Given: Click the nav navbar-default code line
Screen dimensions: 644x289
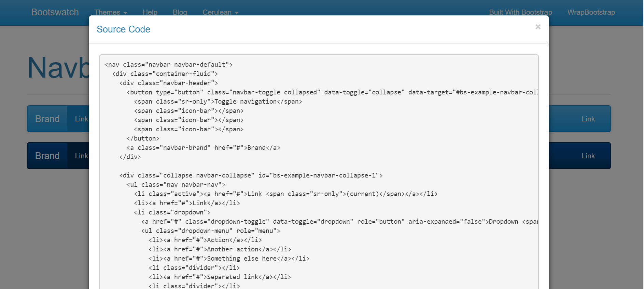Looking at the screenshot, I should coord(169,65).
